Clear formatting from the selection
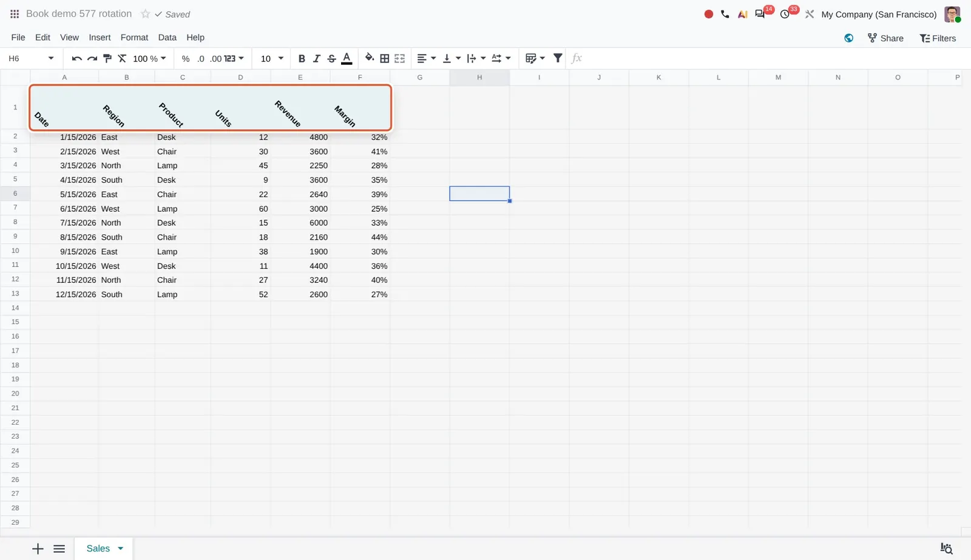The height and width of the screenshot is (560, 971). coord(122,58)
